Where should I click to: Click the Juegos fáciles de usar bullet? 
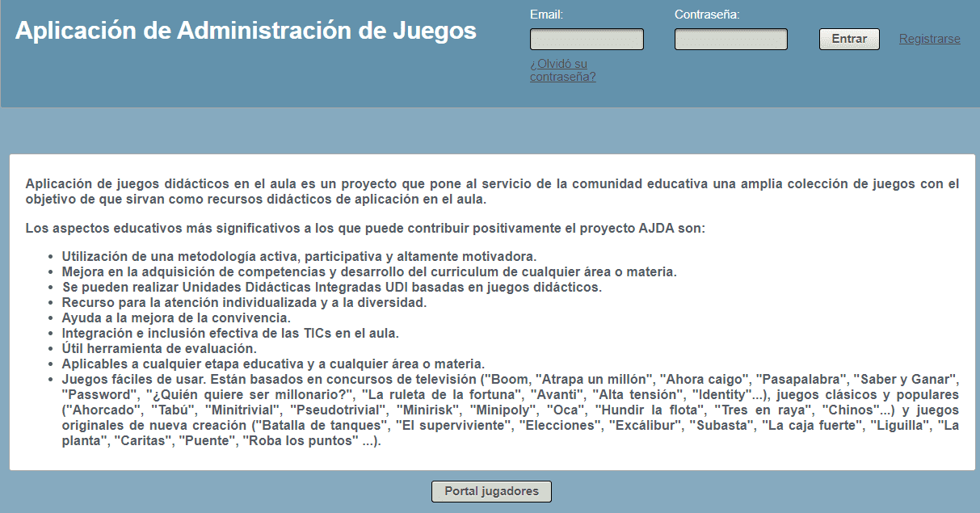pos(509,410)
